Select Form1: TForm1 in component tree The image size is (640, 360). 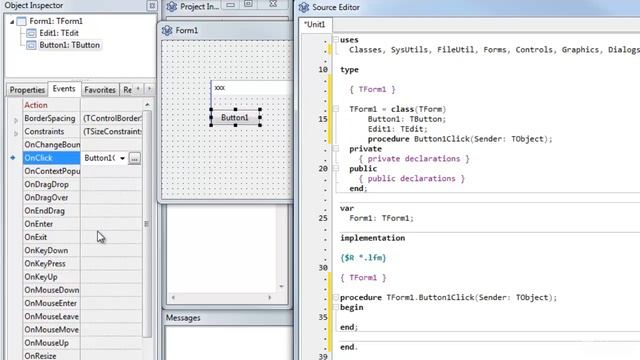pos(56,21)
